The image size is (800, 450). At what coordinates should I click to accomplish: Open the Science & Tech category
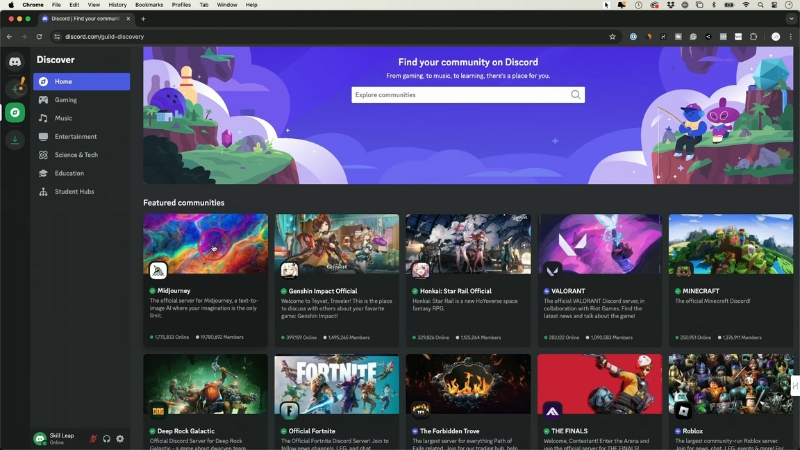click(76, 155)
